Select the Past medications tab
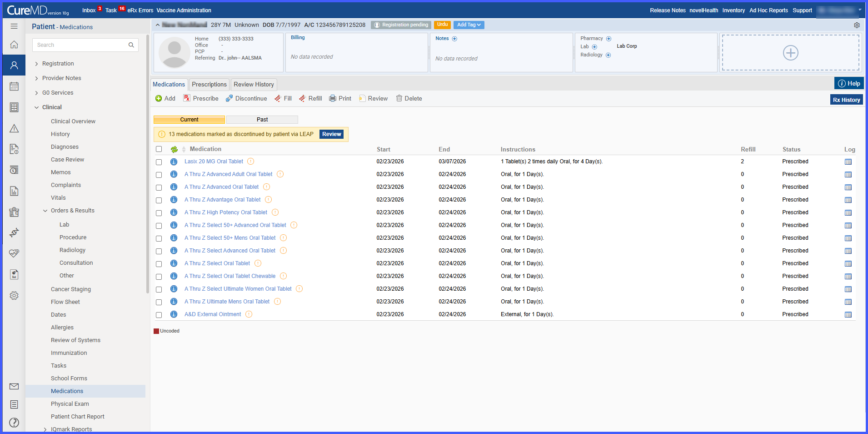This screenshot has height=434, width=868. coord(262,120)
